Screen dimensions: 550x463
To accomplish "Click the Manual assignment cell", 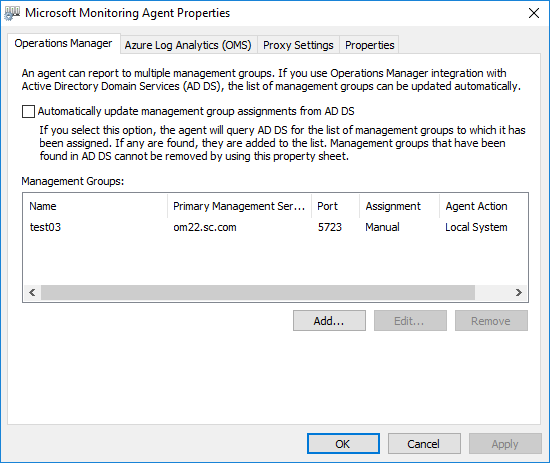I will [382, 227].
